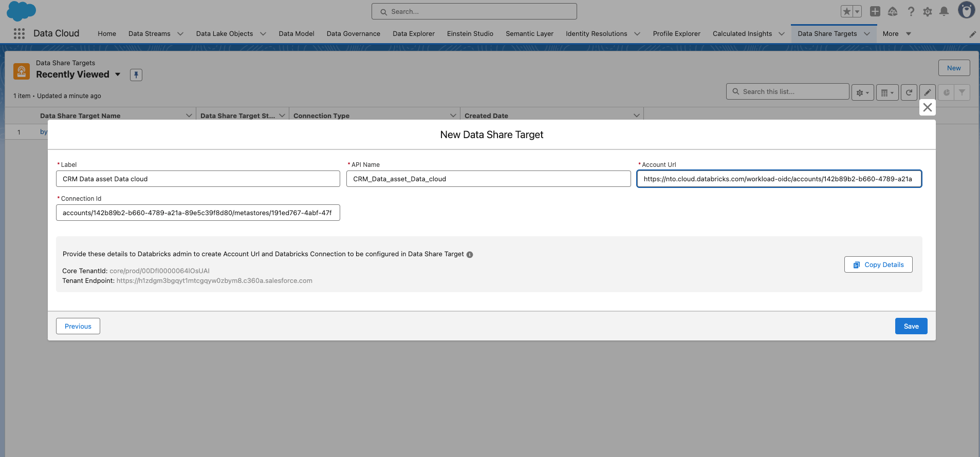This screenshot has height=457, width=980.
Task: Open the Created Date column menu
Action: click(x=637, y=116)
